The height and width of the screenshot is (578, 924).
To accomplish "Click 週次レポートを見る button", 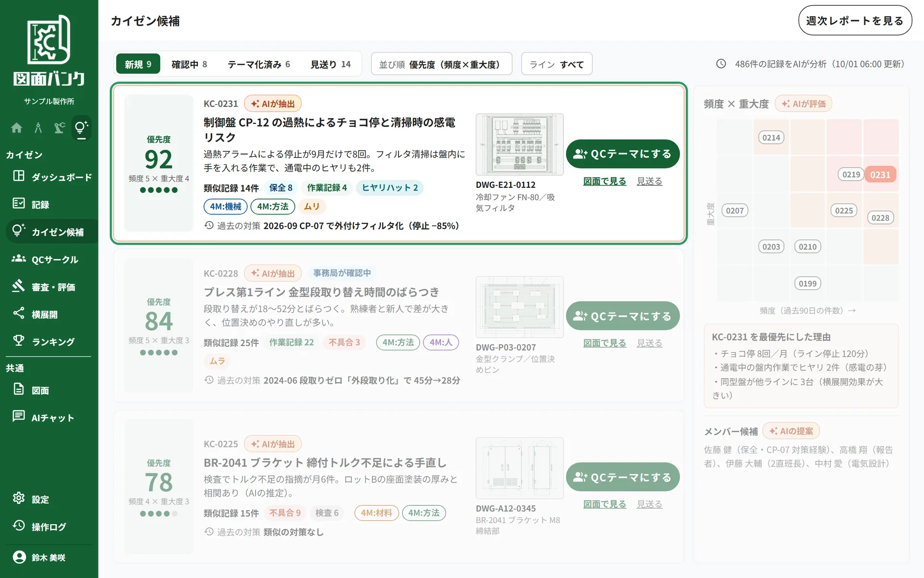I will click(855, 20).
